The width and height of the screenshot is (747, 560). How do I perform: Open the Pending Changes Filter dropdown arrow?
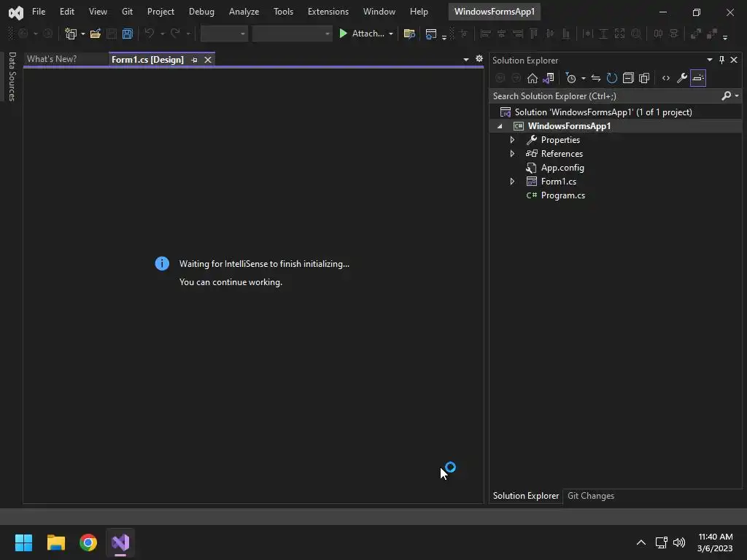coord(583,79)
